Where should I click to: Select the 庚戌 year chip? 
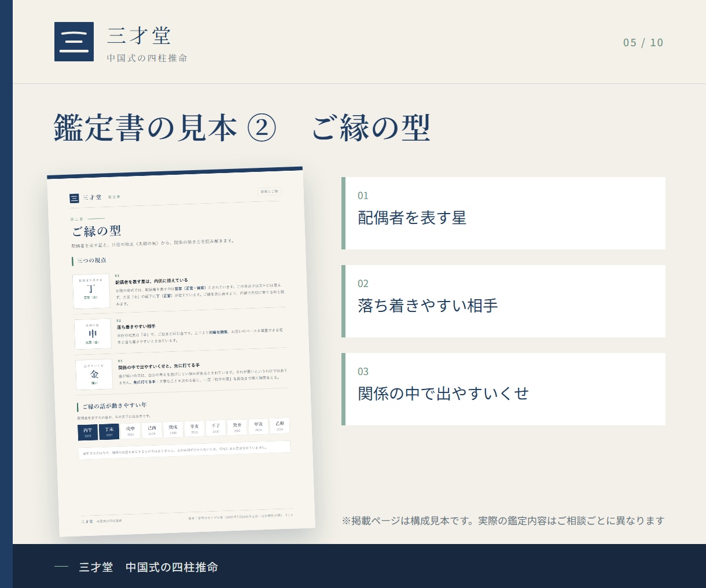click(173, 429)
